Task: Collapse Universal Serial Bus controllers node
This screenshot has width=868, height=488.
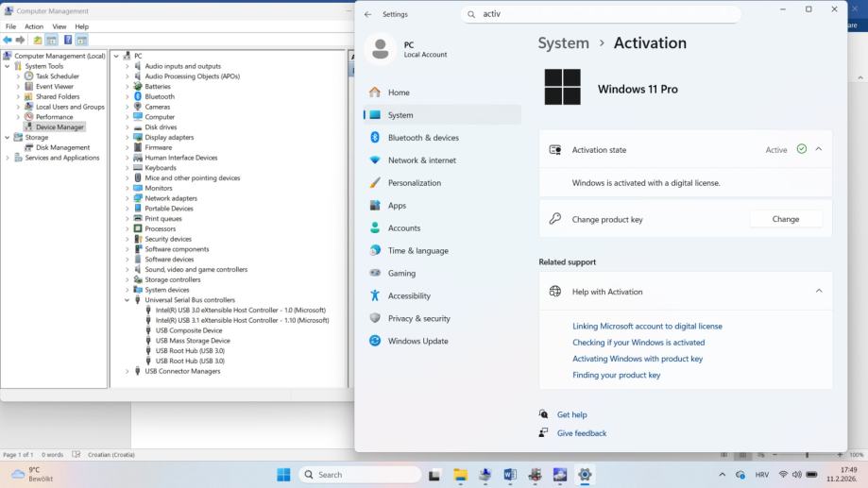Action: coord(128,299)
